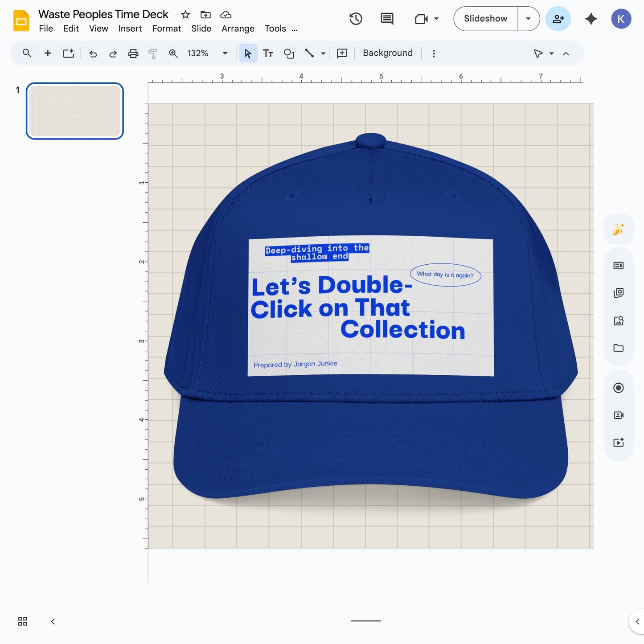Move document to folder icon
Image resolution: width=644 pixels, height=644 pixels.
205,15
